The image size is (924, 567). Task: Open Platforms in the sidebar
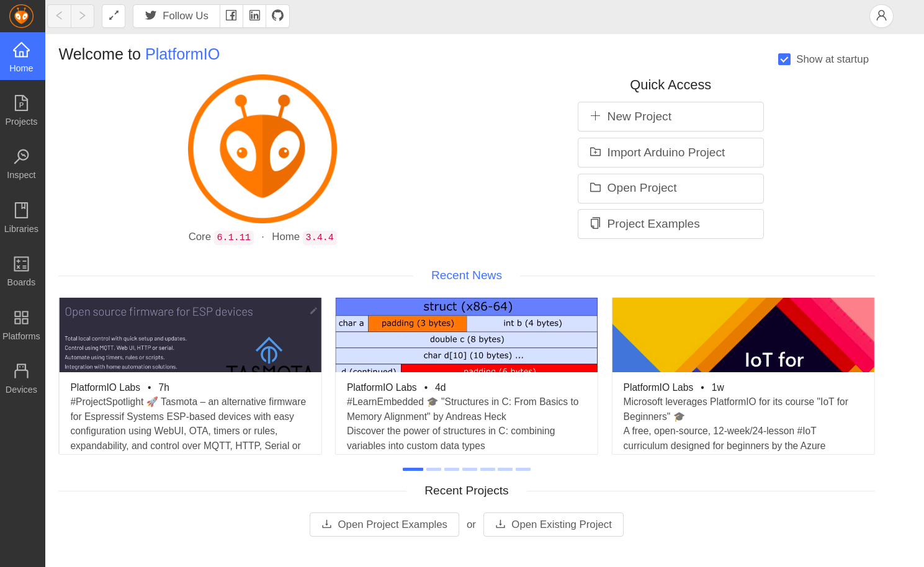coord(22,325)
